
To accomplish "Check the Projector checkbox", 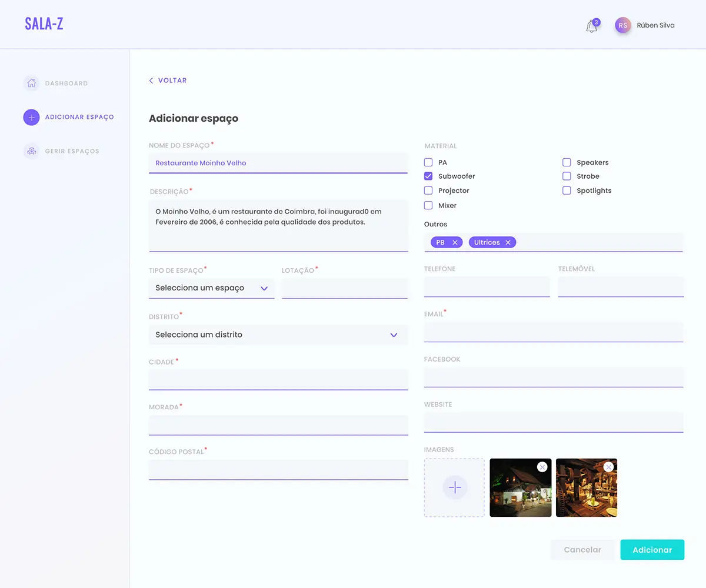I will 428,191.
